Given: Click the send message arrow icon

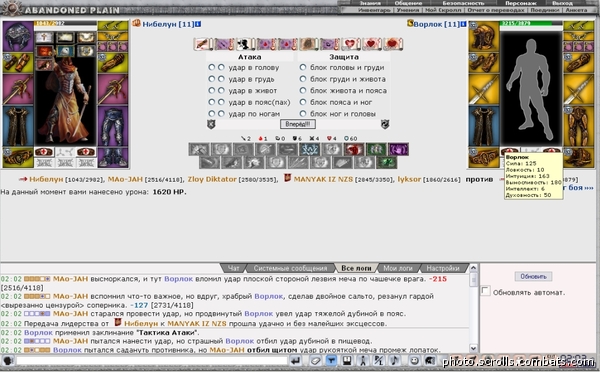Looking at the screenshot, I should (295, 361).
